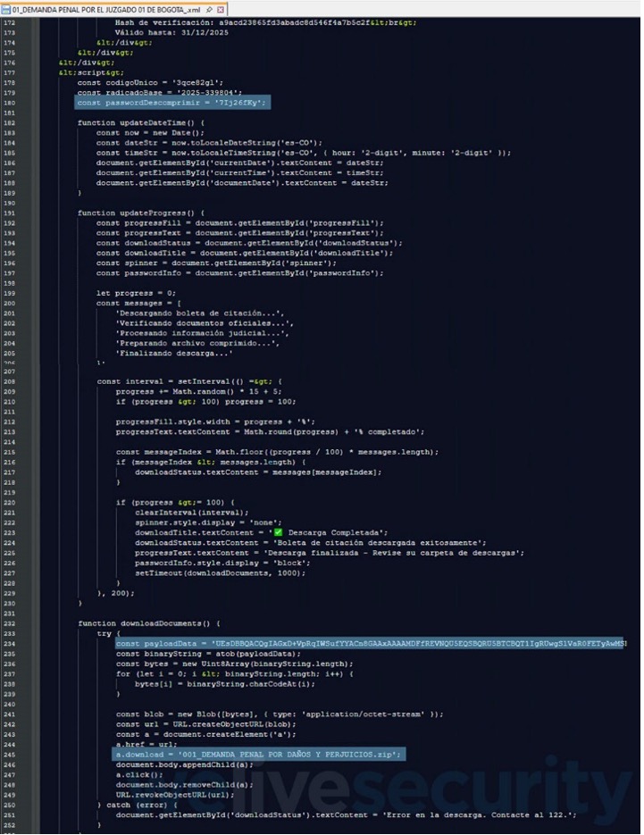The image size is (644, 835).
Task: Click the 'Procesando información judicial...' string
Action: click(202, 333)
